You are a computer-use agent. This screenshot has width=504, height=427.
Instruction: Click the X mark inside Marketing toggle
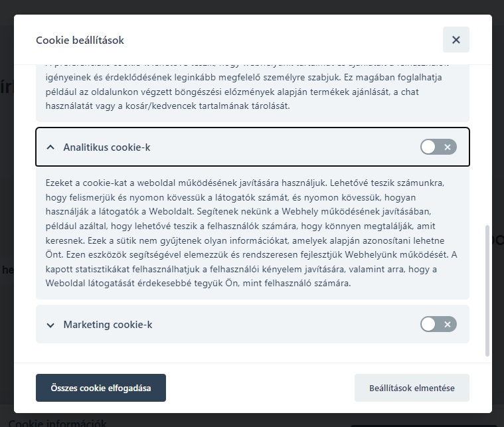(448, 324)
